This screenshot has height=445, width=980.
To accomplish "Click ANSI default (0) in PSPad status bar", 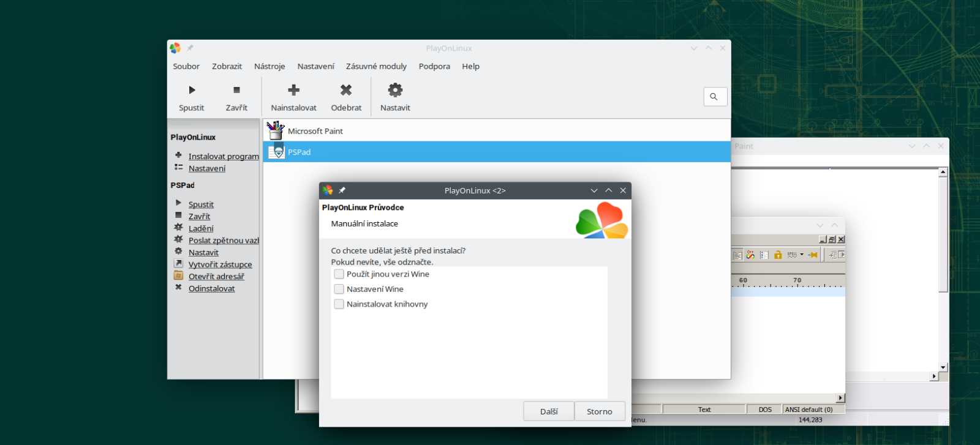I will coord(813,409).
